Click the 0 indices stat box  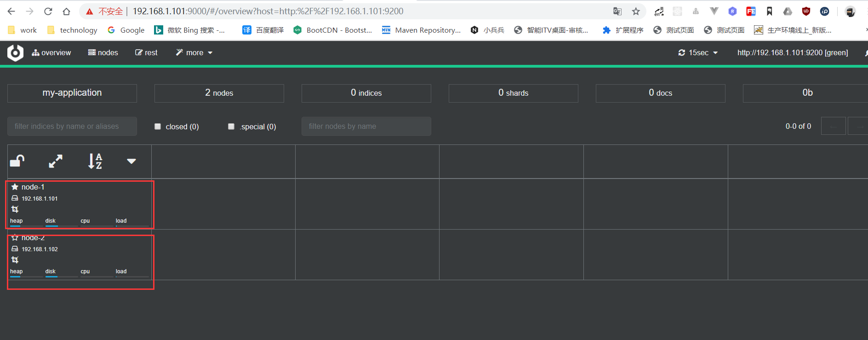pyautogui.click(x=366, y=93)
